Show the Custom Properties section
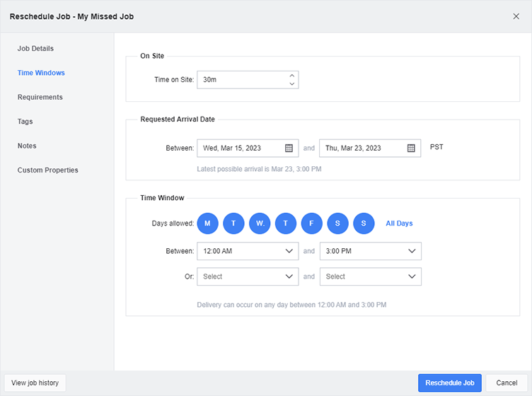 48,170
